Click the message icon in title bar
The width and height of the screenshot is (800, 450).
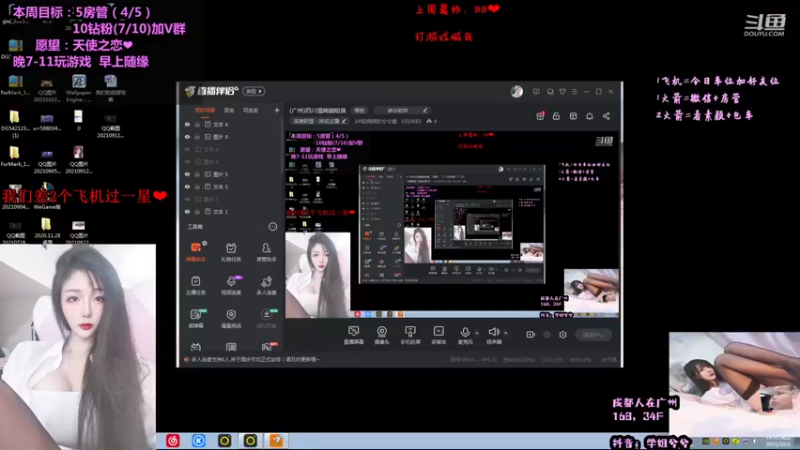536,92
